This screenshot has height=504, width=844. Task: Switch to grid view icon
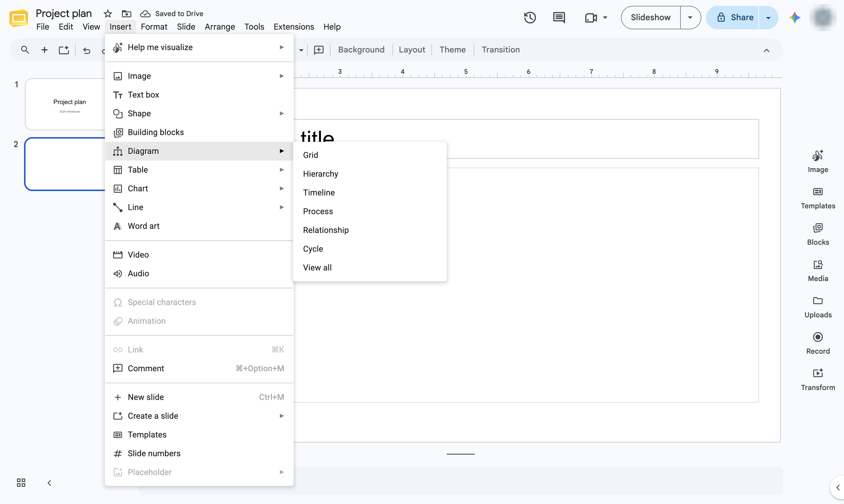tap(21, 483)
